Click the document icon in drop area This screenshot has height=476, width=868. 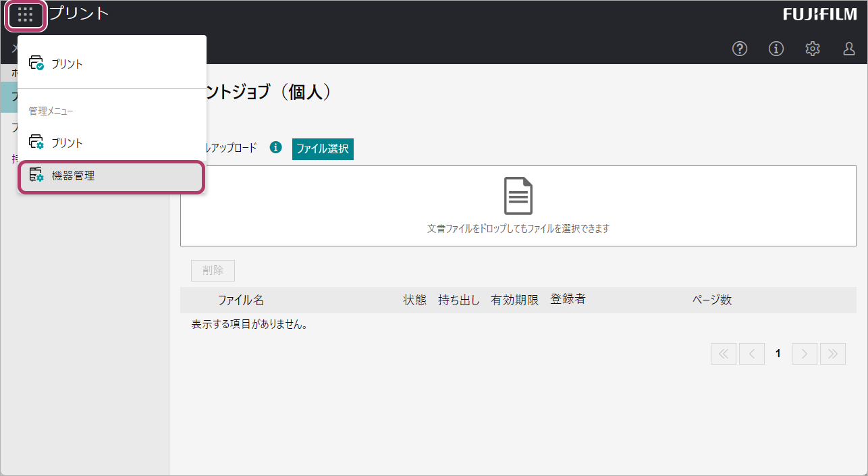pyautogui.click(x=518, y=196)
